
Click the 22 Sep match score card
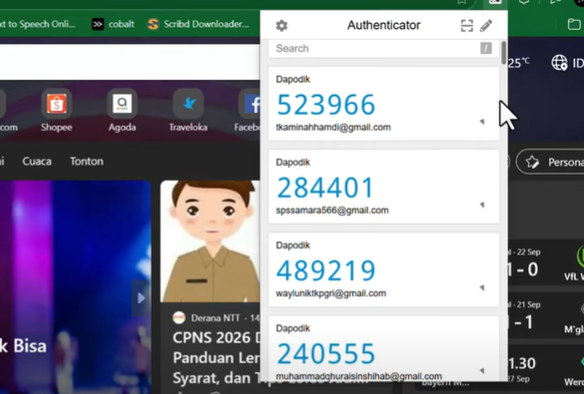pos(546,264)
